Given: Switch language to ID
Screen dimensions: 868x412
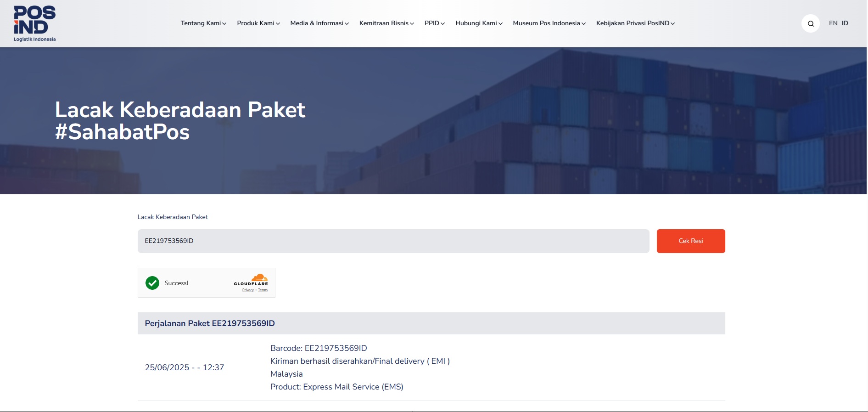Looking at the screenshot, I should pos(845,23).
